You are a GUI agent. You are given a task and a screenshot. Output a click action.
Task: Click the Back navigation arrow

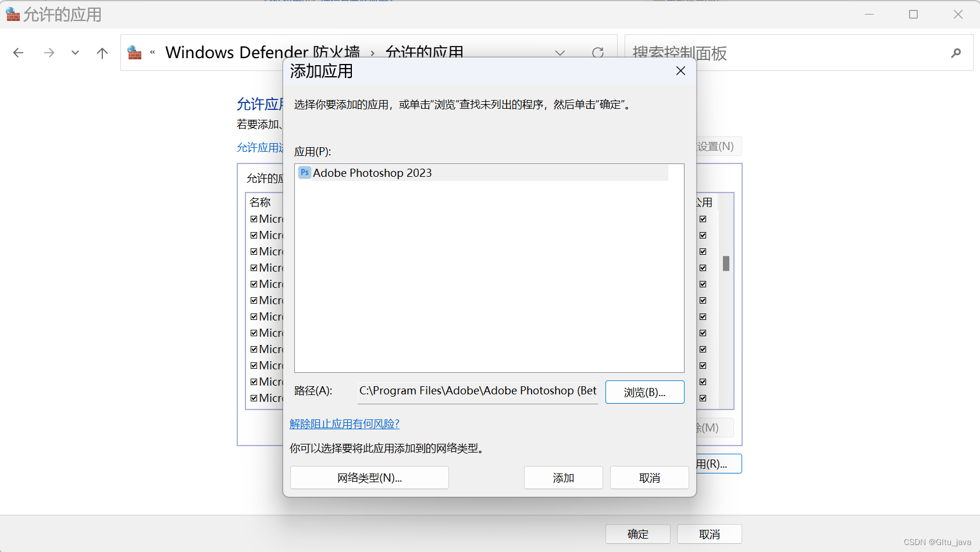[x=19, y=53]
